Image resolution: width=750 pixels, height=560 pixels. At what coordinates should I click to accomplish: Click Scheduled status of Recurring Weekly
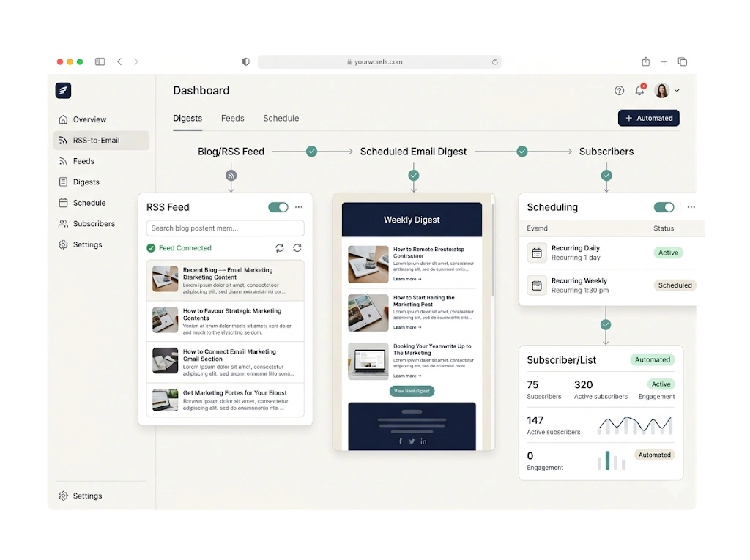(675, 285)
